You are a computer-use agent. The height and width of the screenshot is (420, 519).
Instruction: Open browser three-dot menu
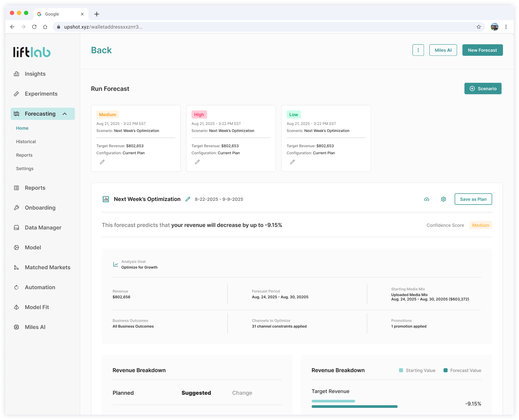[x=506, y=27]
